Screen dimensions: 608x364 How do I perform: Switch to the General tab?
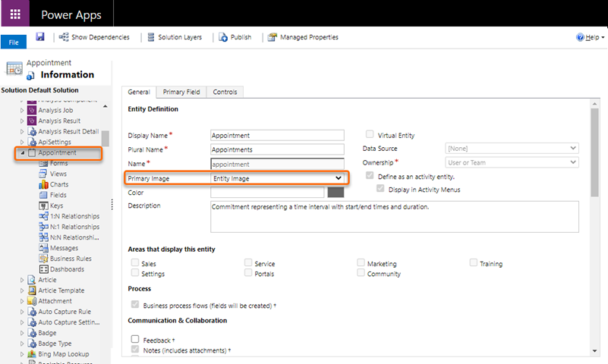click(x=139, y=93)
